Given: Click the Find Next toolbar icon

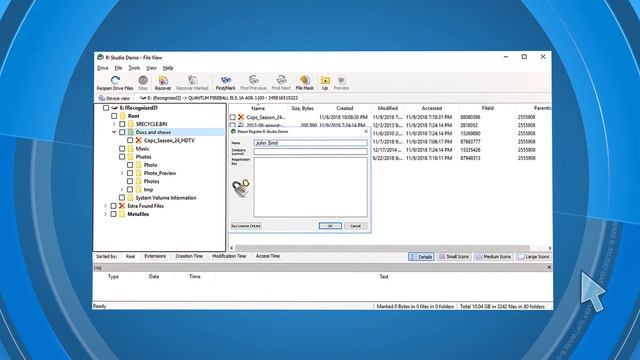Looking at the screenshot, I should click(x=281, y=80).
